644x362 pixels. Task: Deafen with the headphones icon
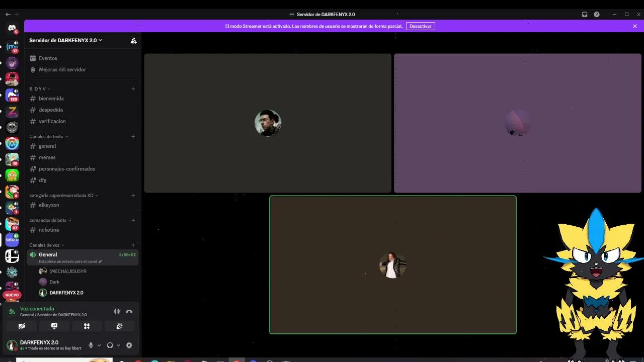point(110,345)
